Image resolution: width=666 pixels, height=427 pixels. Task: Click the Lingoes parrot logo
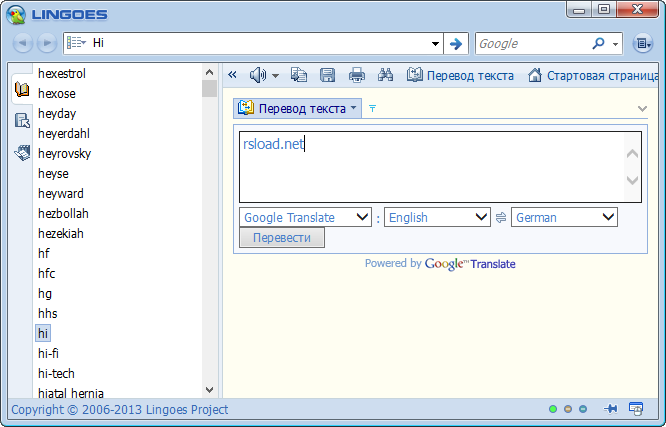(16, 15)
